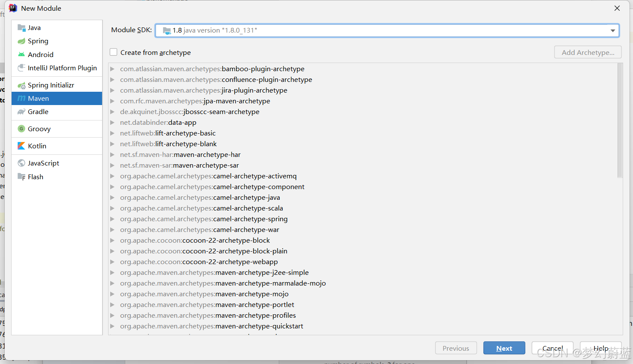Choose Gradle module type
The height and width of the screenshot is (364, 633).
tap(57, 112)
